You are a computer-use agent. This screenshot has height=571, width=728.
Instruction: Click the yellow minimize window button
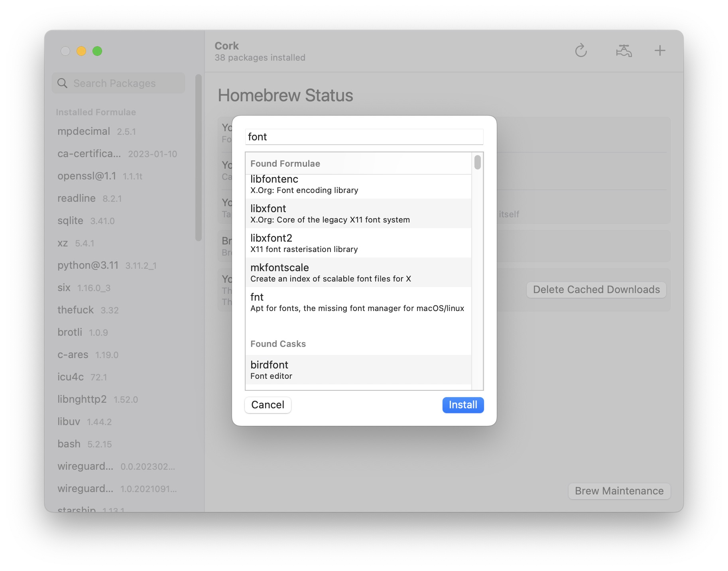point(81,51)
